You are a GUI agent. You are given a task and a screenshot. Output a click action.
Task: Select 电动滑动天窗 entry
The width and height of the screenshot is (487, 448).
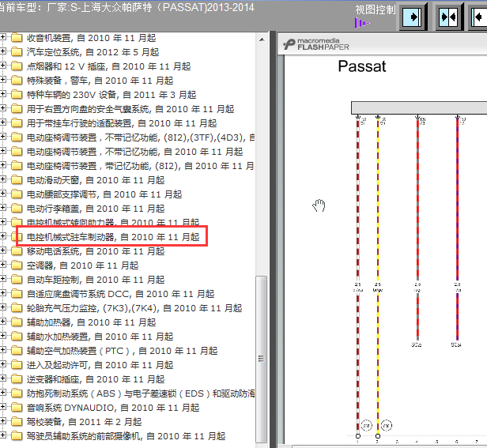96,180
